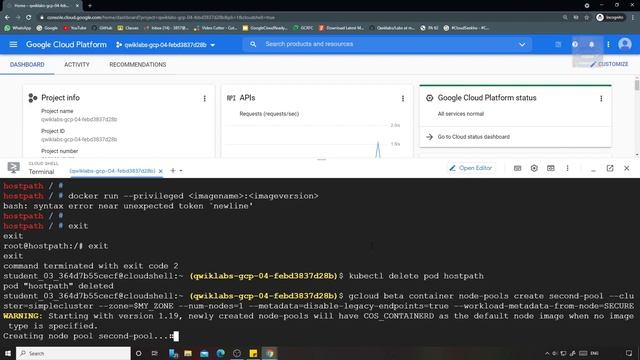Click the CUSTOMIZE button
The image size is (640, 360).
609,64
